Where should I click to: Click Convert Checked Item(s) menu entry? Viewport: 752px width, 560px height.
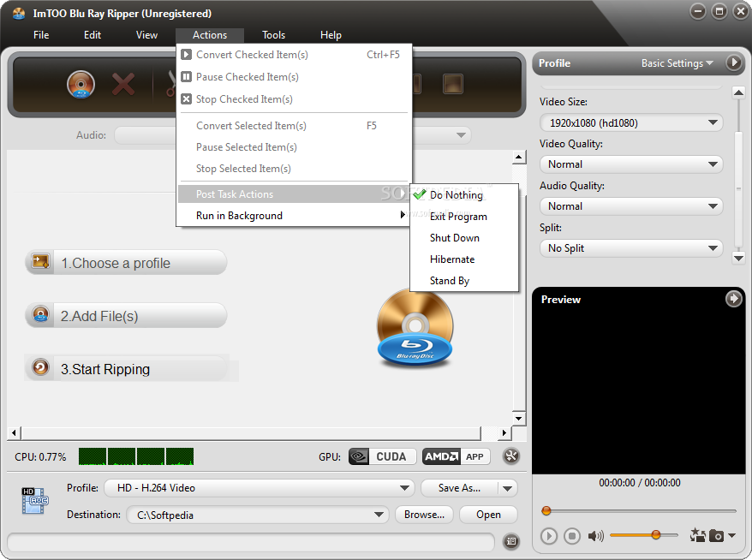click(294, 55)
